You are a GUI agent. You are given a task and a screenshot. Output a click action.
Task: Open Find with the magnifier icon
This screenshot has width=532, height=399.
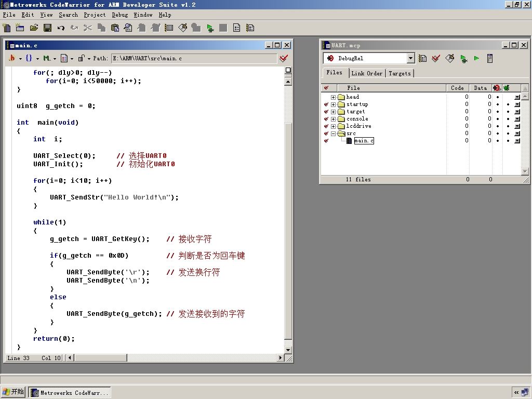128,28
